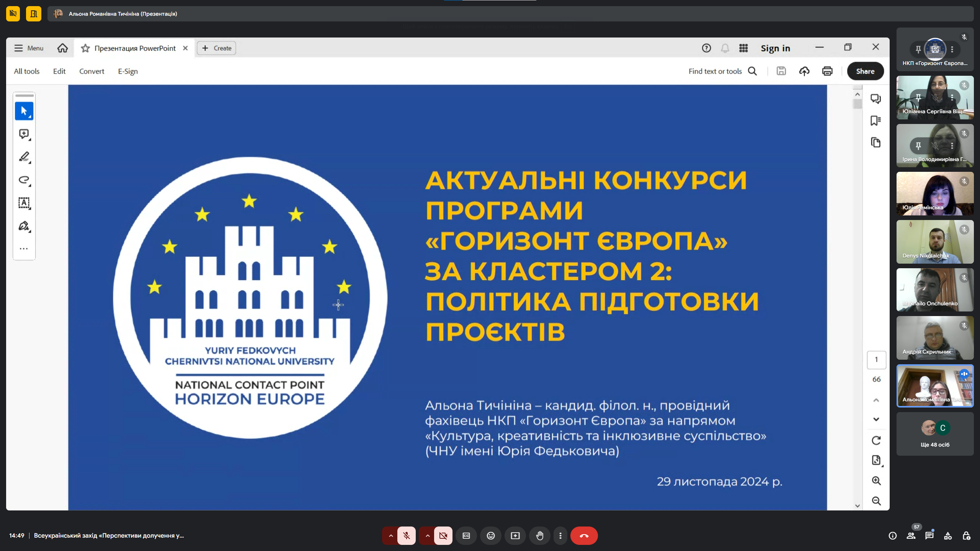Open the audio settings chevron
The height and width of the screenshot is (551, 980).
[x=390, y=536]
